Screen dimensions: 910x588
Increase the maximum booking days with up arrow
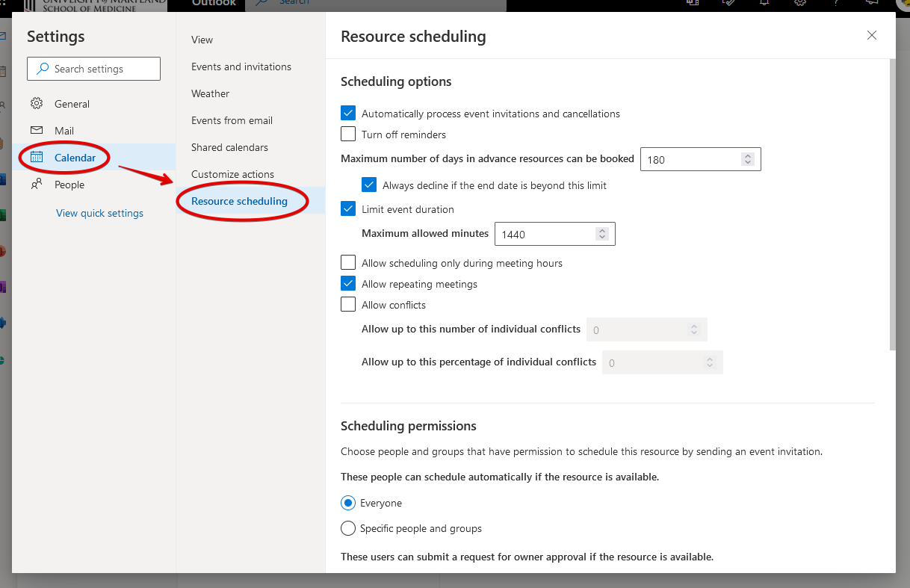747,156
